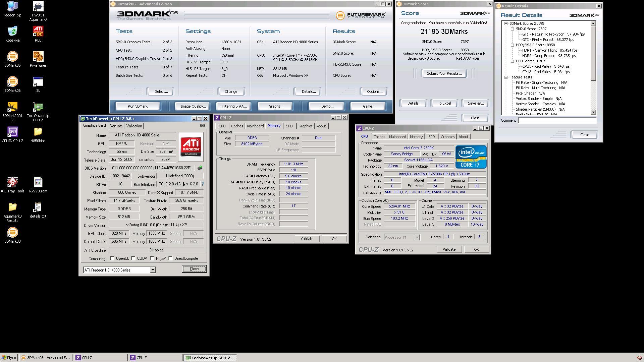Click the ATI Radeon logo in GPU-Z
The height and width of the screenshot is (362, 644).
[x=191, y=147]
